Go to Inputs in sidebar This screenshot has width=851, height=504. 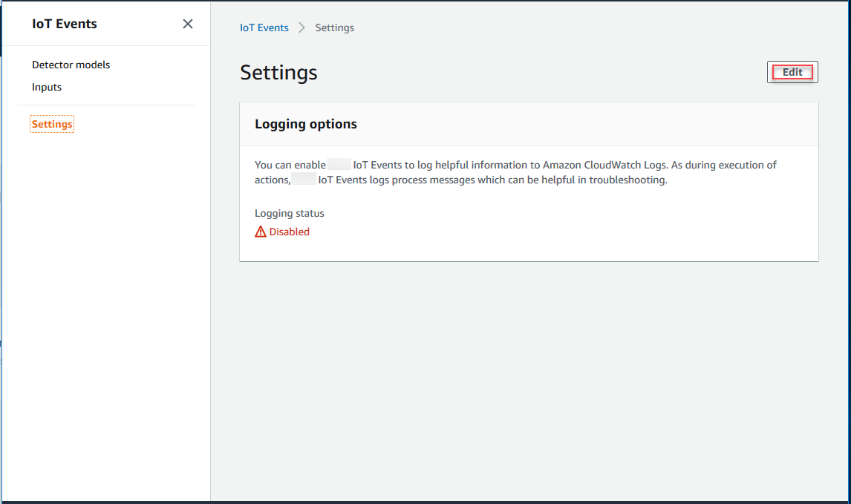(x=47, y=87)
